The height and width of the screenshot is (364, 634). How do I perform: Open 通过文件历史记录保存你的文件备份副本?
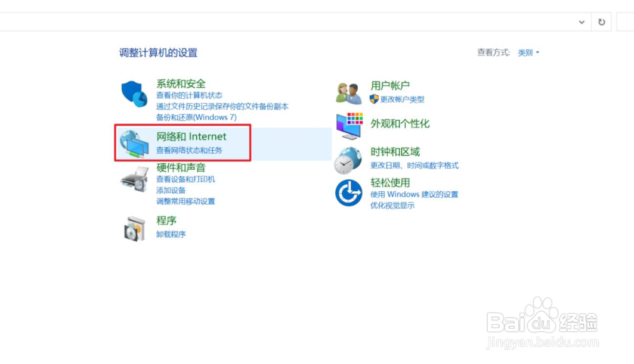[x=222, y=106]
